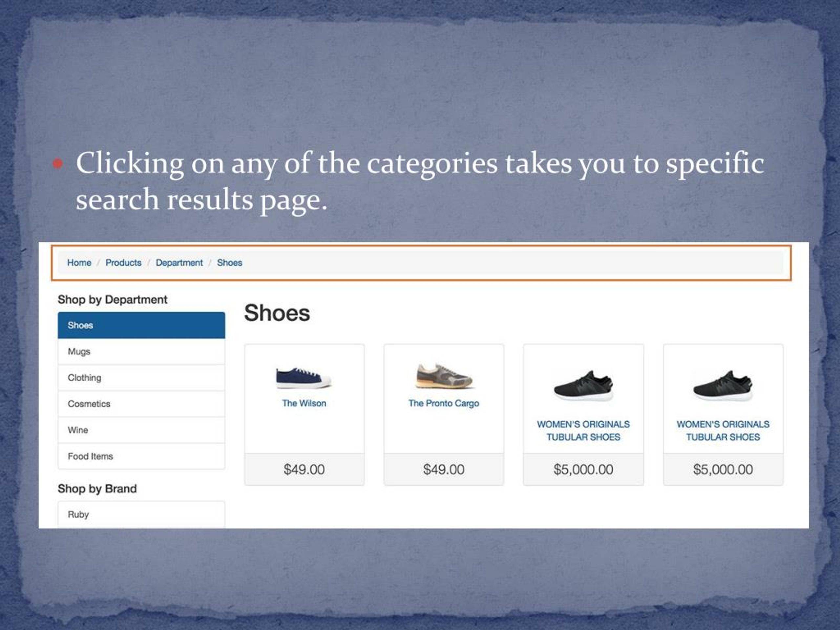Go to Products in the breadcrumb
Screen dimensions: 840x630
(x=123, y=262)
